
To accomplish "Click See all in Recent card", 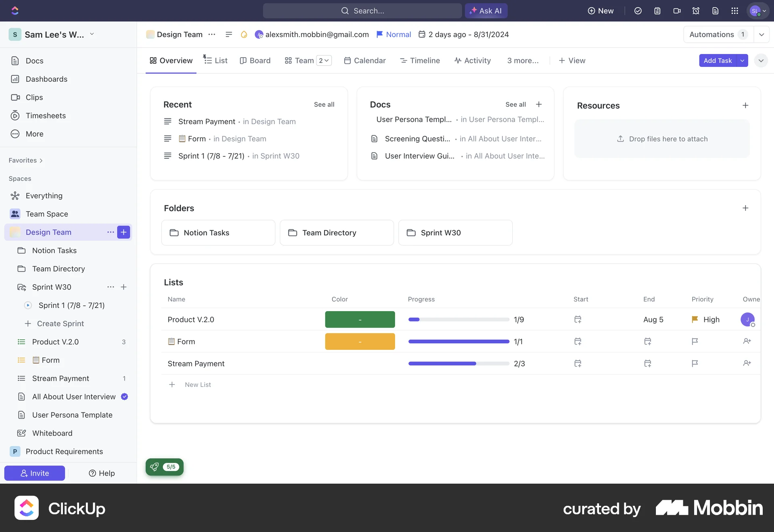I will (324, 104).
